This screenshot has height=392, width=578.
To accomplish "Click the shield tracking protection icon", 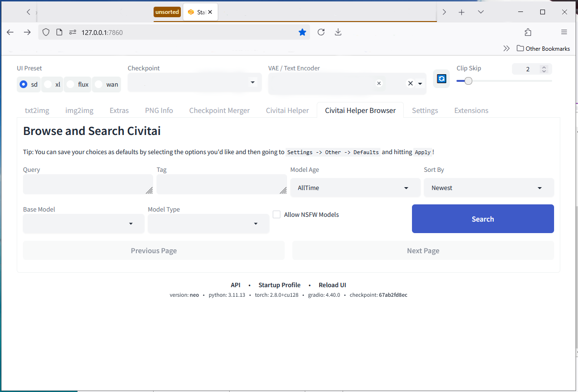I will point(46,32).
